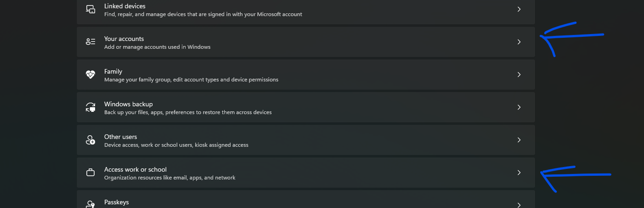Image resolution: width=644 pixels, height=208 pixels.
Task: Expand the Family row chevron
Action: [x=519, y=75]
